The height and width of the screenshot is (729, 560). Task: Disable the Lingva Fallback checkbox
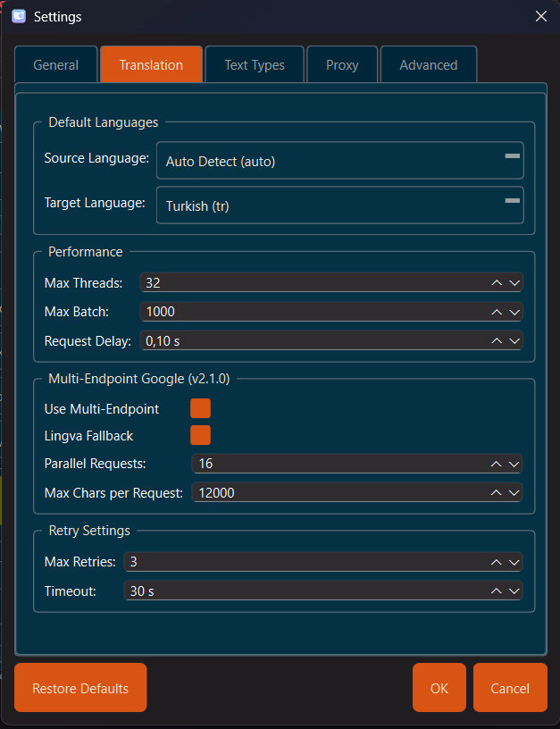200,435
